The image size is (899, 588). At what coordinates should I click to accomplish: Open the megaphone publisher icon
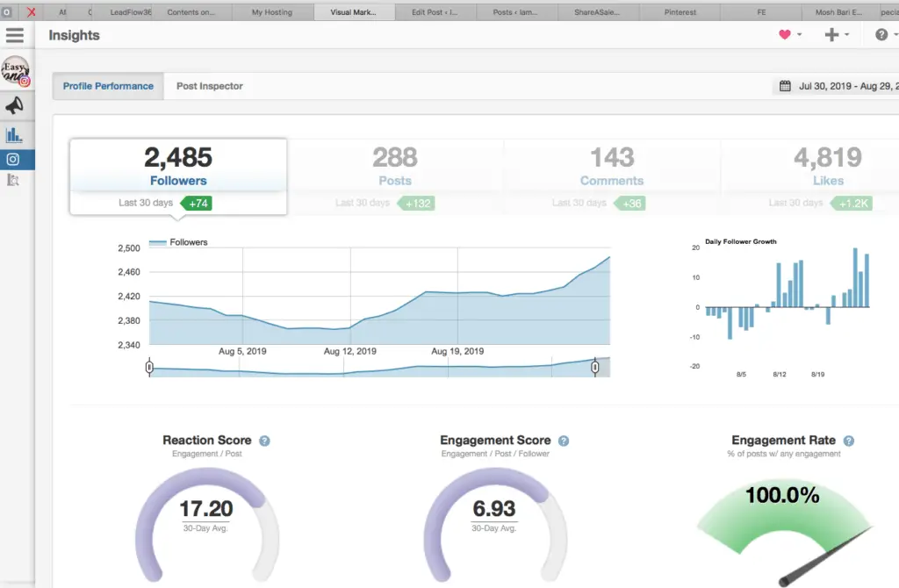coord(14,105)
